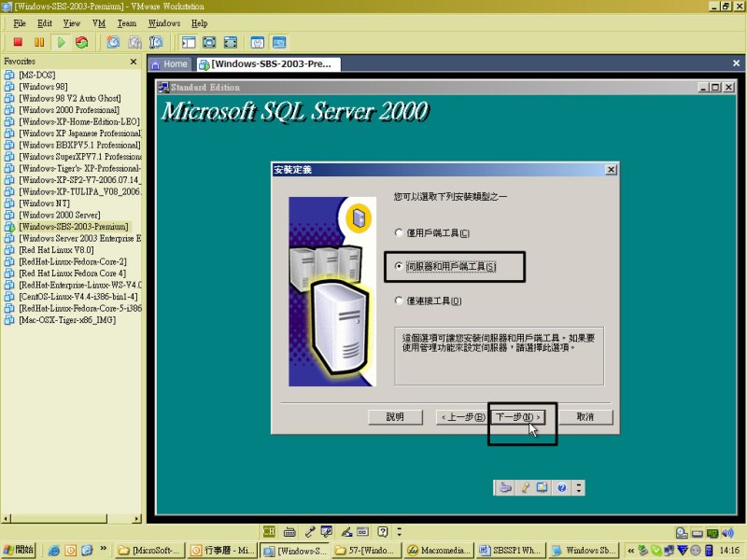The width and height of the screenshot is (747, 560).
Task: Select [Windows 98] in Favorites
Action: tap(43, 87)
